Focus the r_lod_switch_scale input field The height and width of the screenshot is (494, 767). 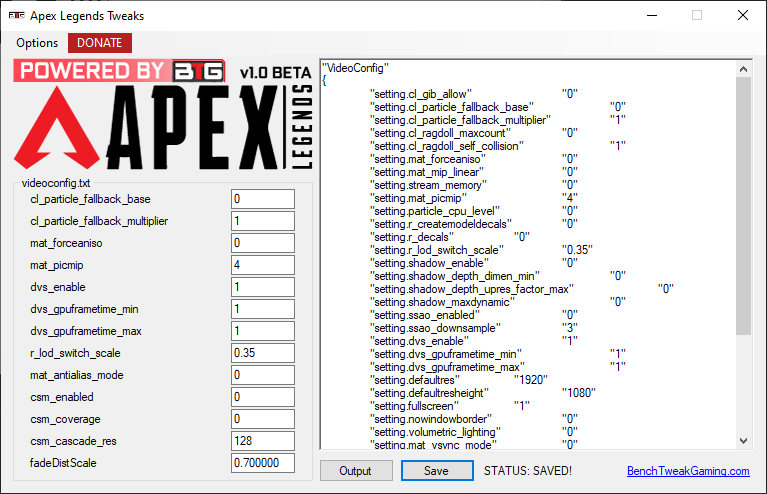[x=263, y=353]
